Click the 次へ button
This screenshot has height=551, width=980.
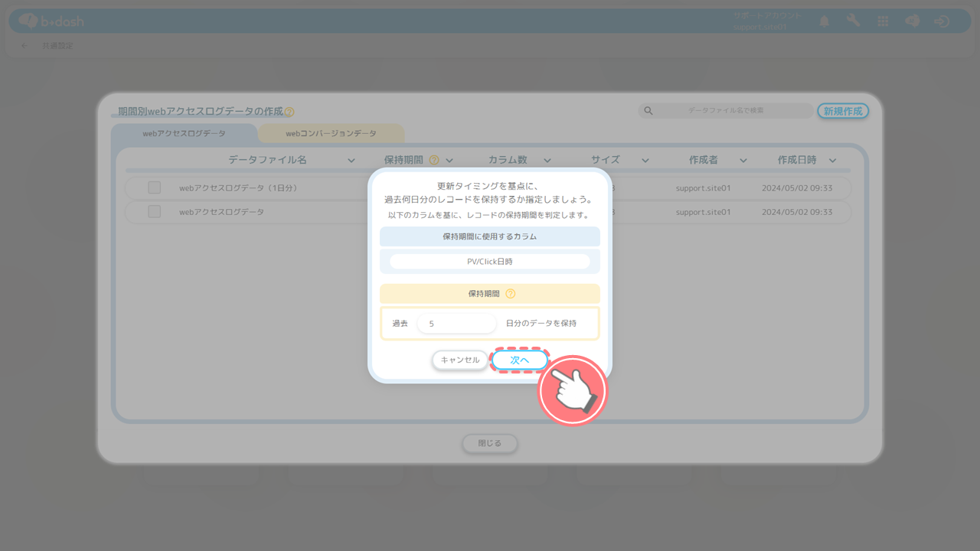[x=520, y=360]
